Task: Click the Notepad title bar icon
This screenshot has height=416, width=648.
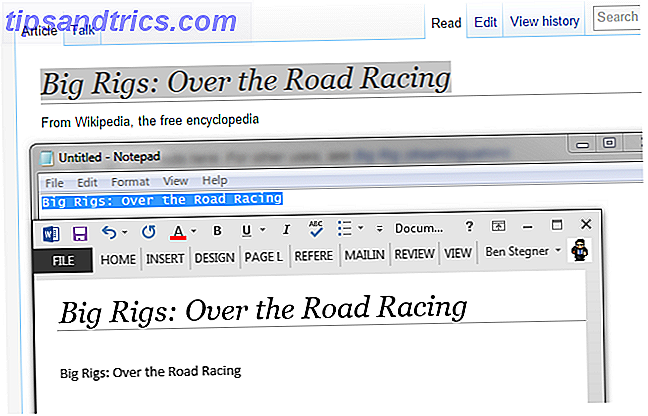Action: coord(46,158)
